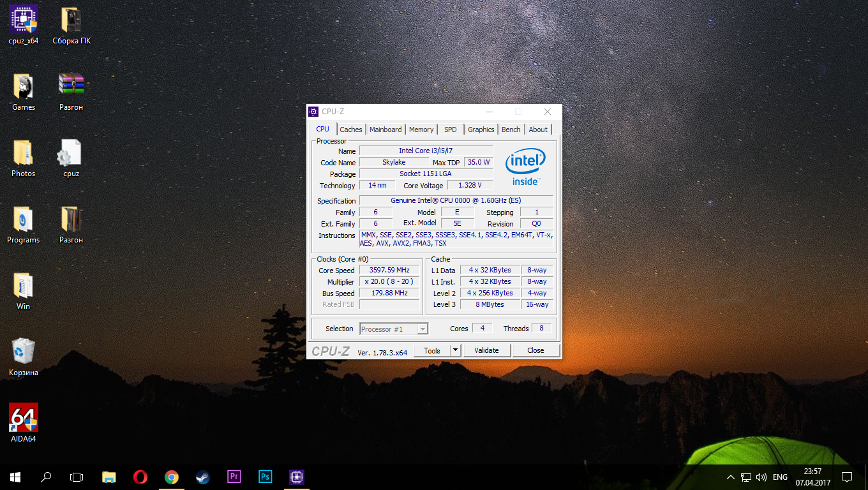Open the Сборка ПК desktop folder

point(71,26)
